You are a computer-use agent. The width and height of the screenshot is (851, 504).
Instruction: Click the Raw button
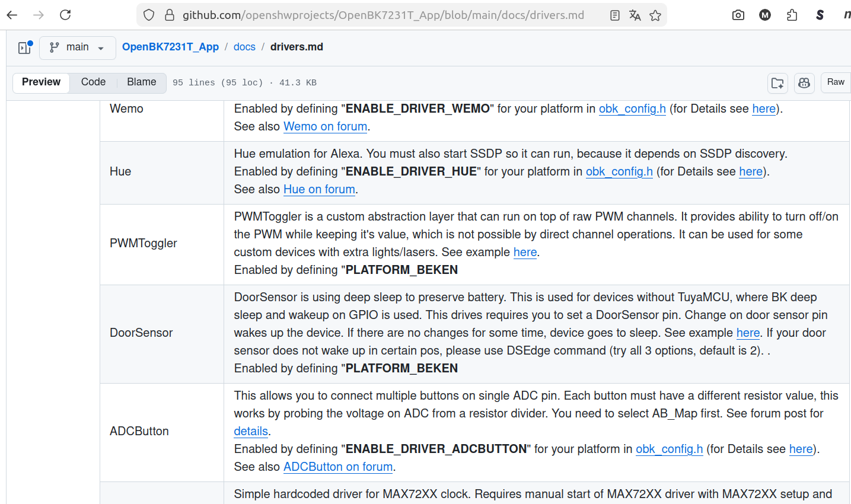pyautogui.click(x=836, y=82)
